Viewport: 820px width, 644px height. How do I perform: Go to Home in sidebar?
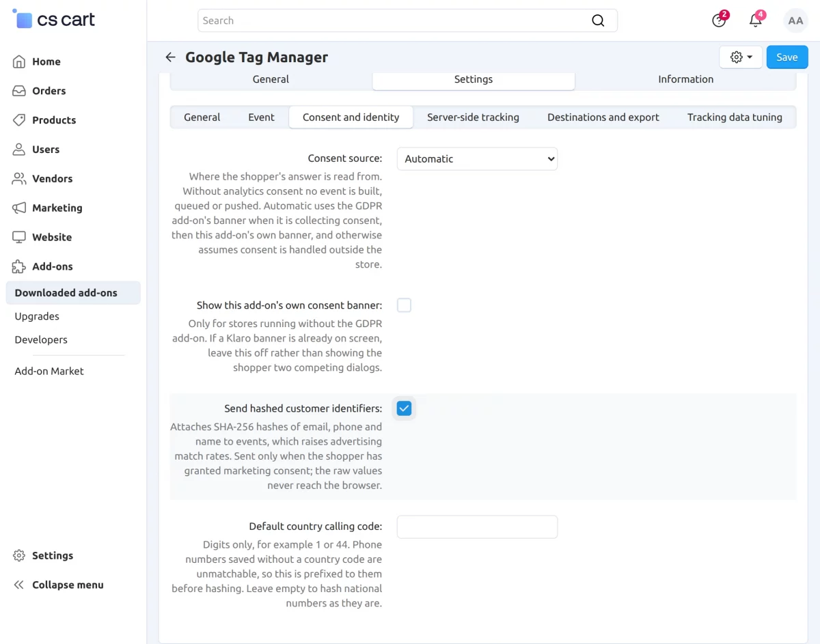pos(46,61)
